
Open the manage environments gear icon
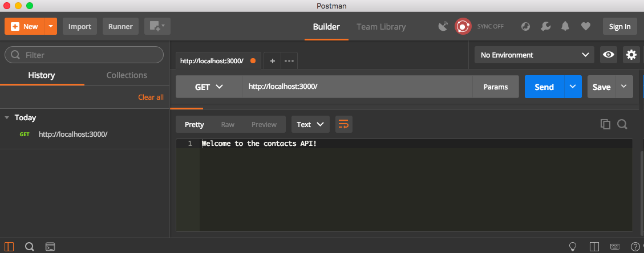pyautogui.click(x=631, y=55)
